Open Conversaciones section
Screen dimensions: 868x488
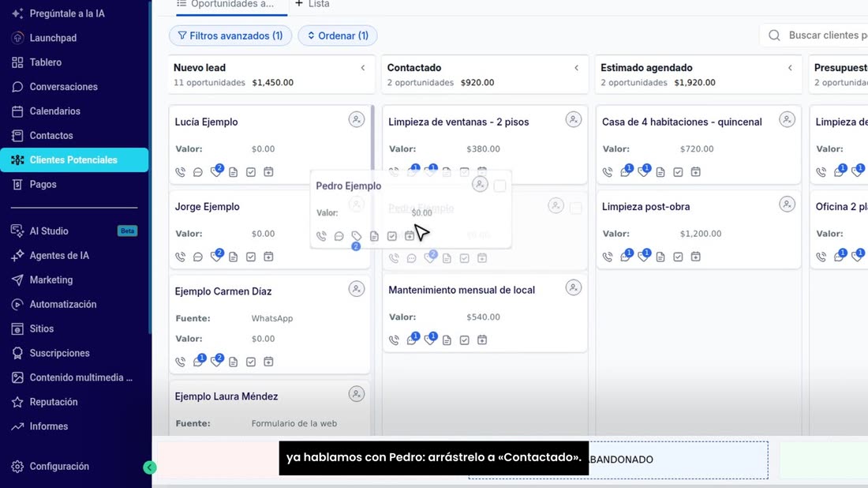pos(63,86)
